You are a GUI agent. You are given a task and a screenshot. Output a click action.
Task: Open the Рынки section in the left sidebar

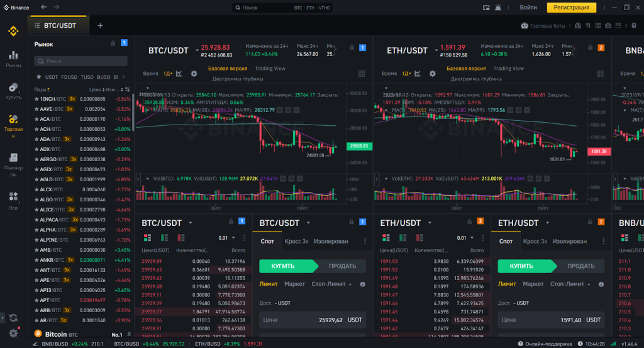click(x=13, y=59)
